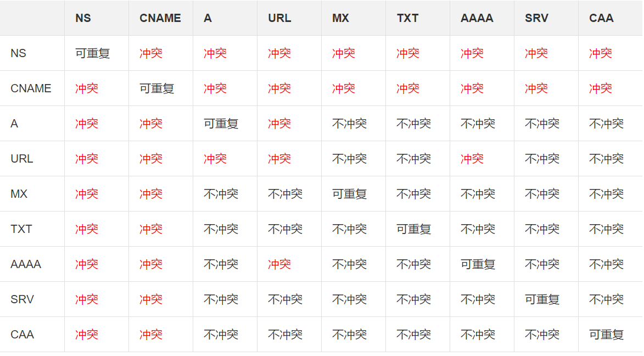The height and width of the screenshot is (356, 644).
Task: Select the TXT row label
Action: (21, 229)
